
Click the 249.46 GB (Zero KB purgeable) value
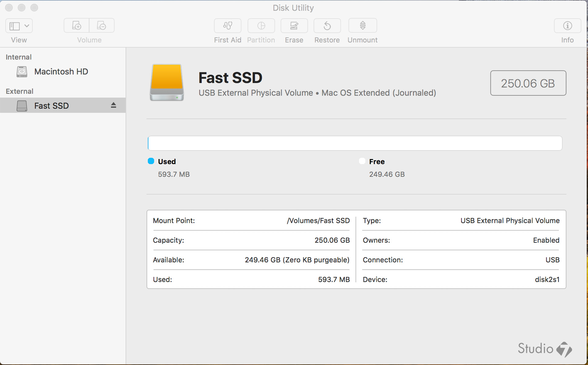click(x=297, y=260)
